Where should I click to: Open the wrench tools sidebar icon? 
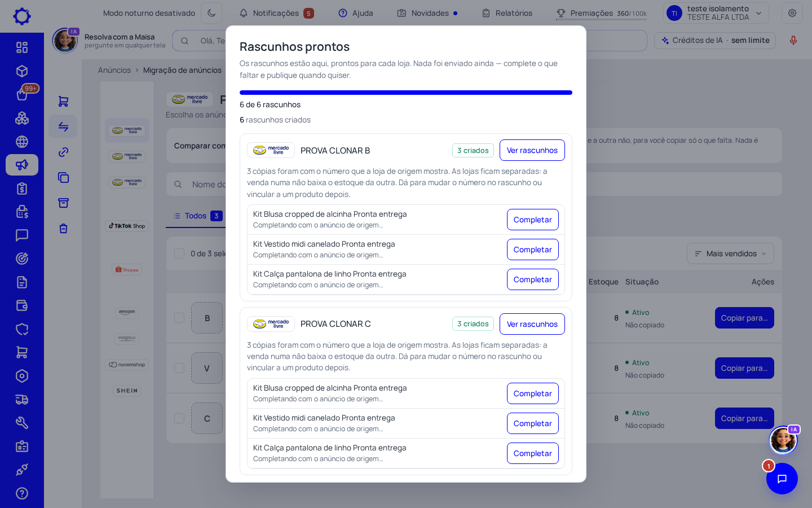(x=22, y=423)
